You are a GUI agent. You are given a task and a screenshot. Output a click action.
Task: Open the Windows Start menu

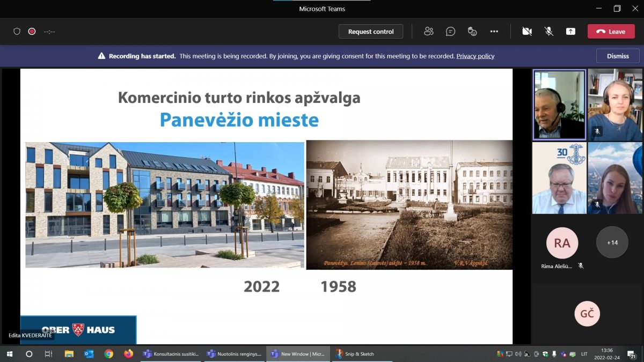click(x=9, y=354)
